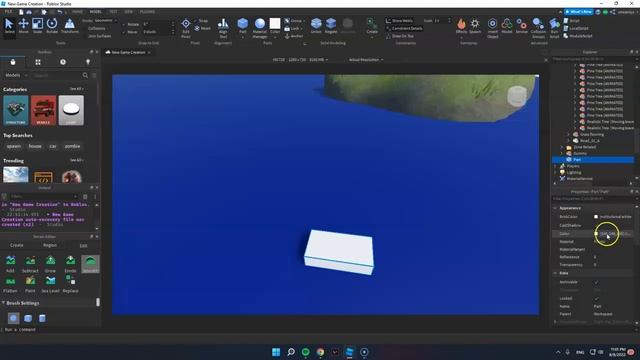The width and height of the screenshot is (640, 360).
Task: Toggle the Join Surfaces option
Action: pos(100,36)
